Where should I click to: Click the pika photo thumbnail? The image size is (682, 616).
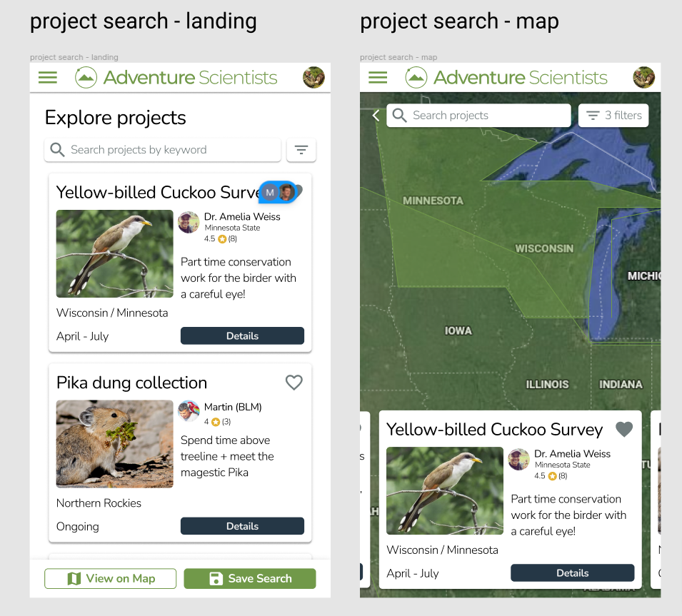(115, 444)
